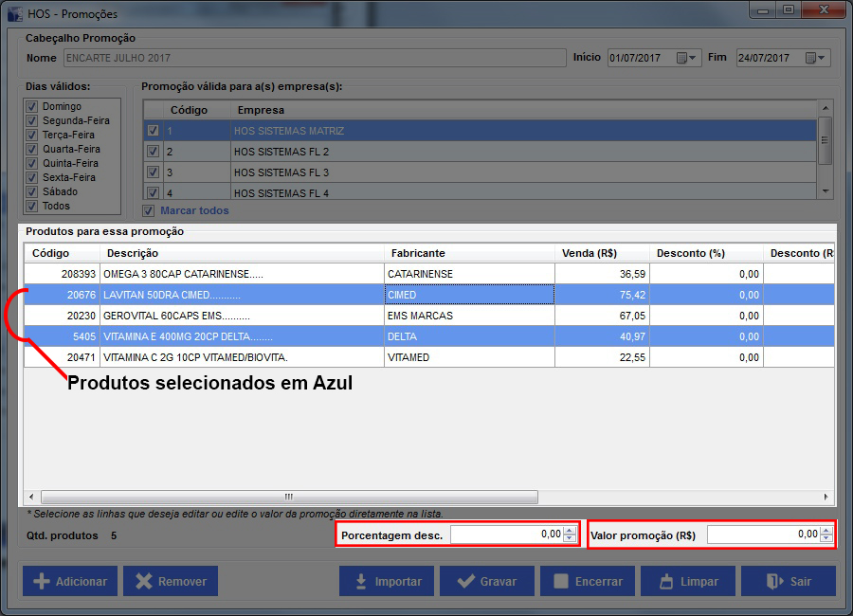The height and width of the screenshot is (616, 853).
Task: Open the Início date calendar dropdown
Action: [x=686, y=58]
